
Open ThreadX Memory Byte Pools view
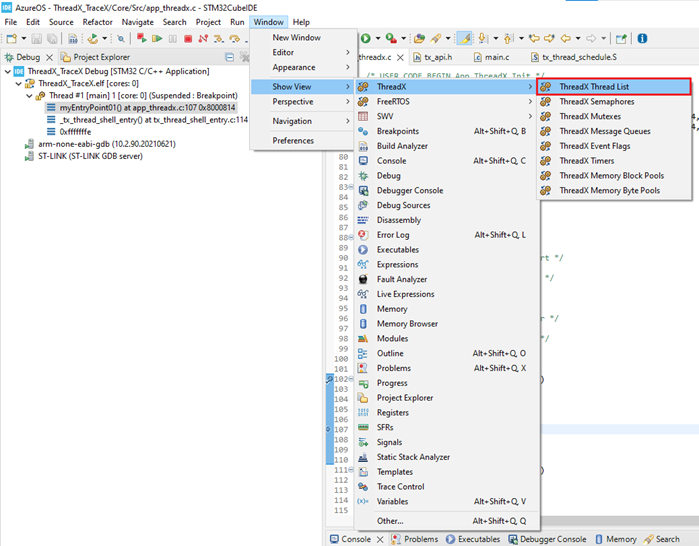(614, 190)
